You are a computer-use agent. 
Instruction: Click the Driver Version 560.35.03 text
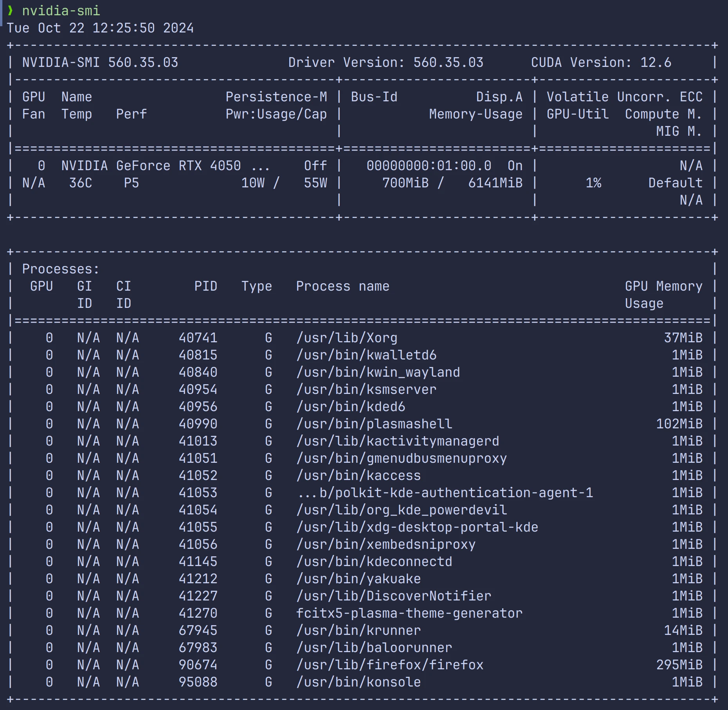[x=386, y=63]
